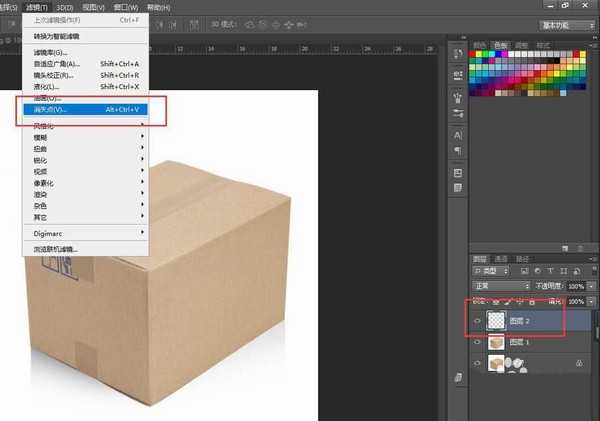This screenshot has height=421, width=600.
Task: Open the blend mode dropdown 正常
Action: tap(499, 286)
